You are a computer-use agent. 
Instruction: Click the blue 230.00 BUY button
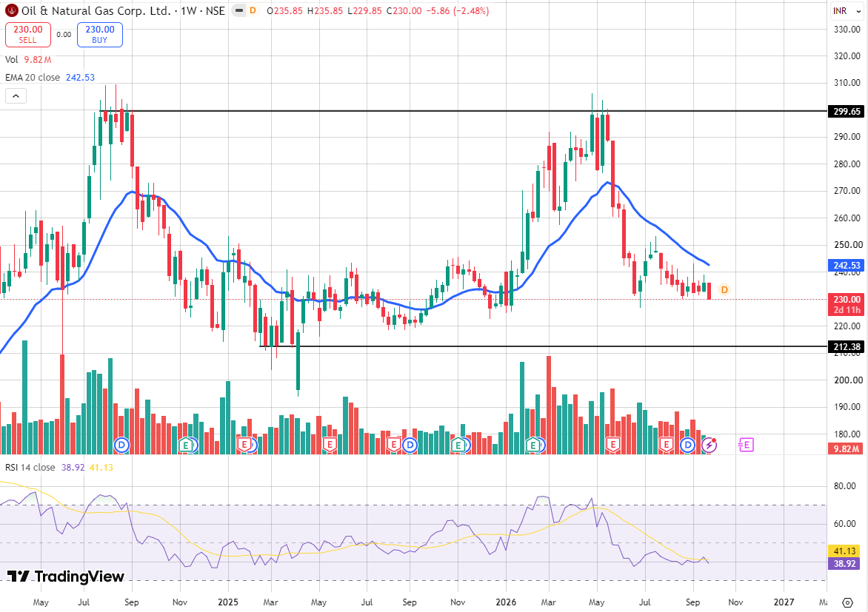click(100, 34)
